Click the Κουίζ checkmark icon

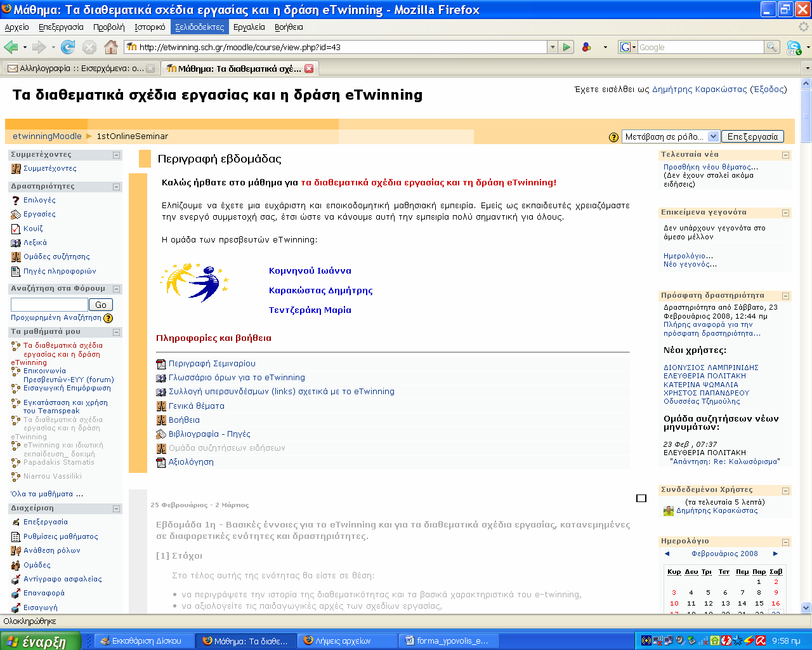point(16,229)
